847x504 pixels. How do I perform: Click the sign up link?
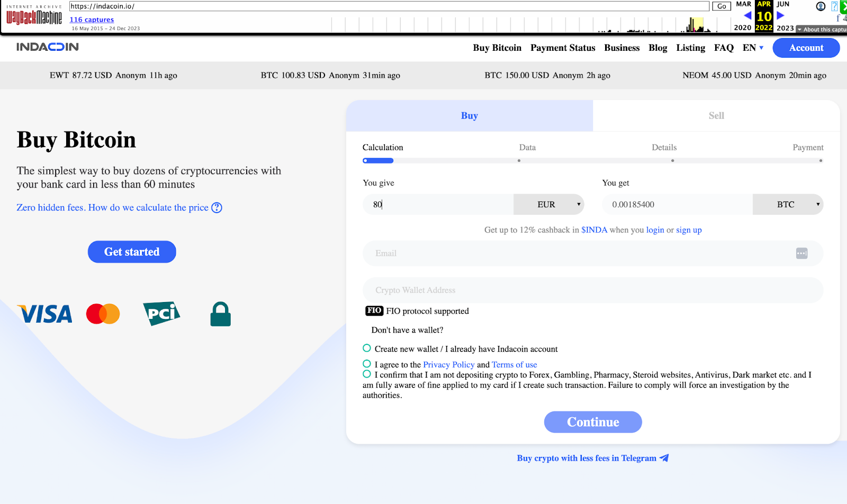(689, 230)
